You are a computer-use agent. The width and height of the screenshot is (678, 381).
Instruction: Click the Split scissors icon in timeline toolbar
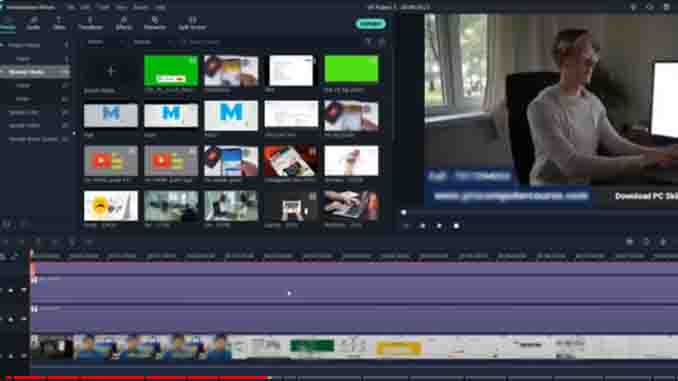point(55,242)
